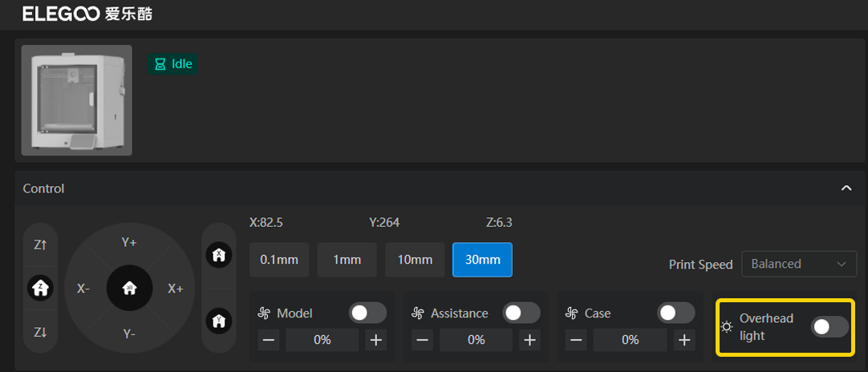The height and width of the screenshot is (372, 868).
Task: Click the printer thumbnail image
Action: pos(77,100)
